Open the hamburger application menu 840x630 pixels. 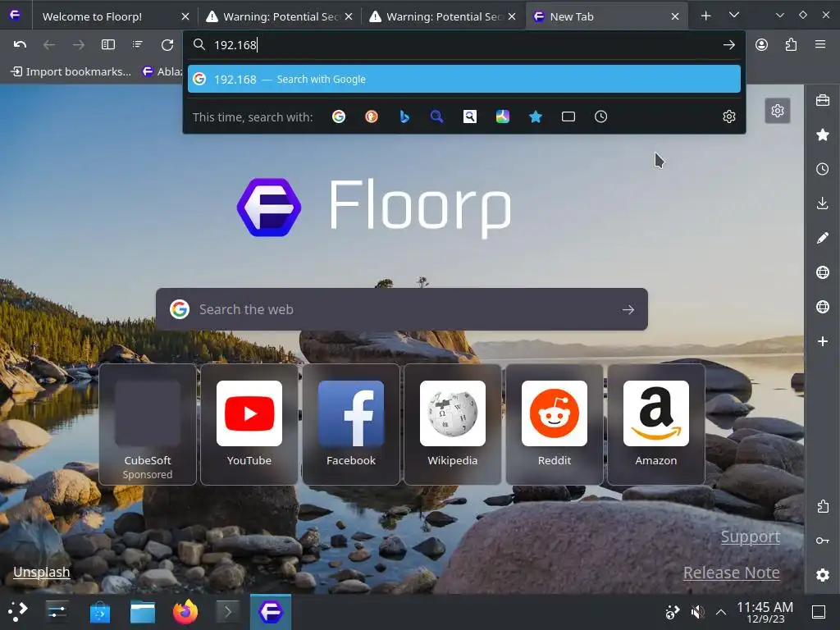pos(820,44)
